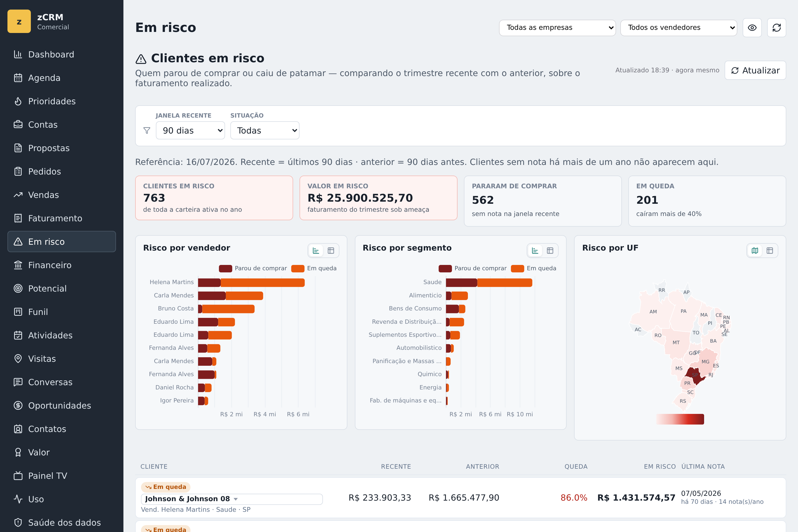The width and height of the screenshot is (798, 532).
Task: Sort by the ANTERIOR column header
Action: coord(483,467)
